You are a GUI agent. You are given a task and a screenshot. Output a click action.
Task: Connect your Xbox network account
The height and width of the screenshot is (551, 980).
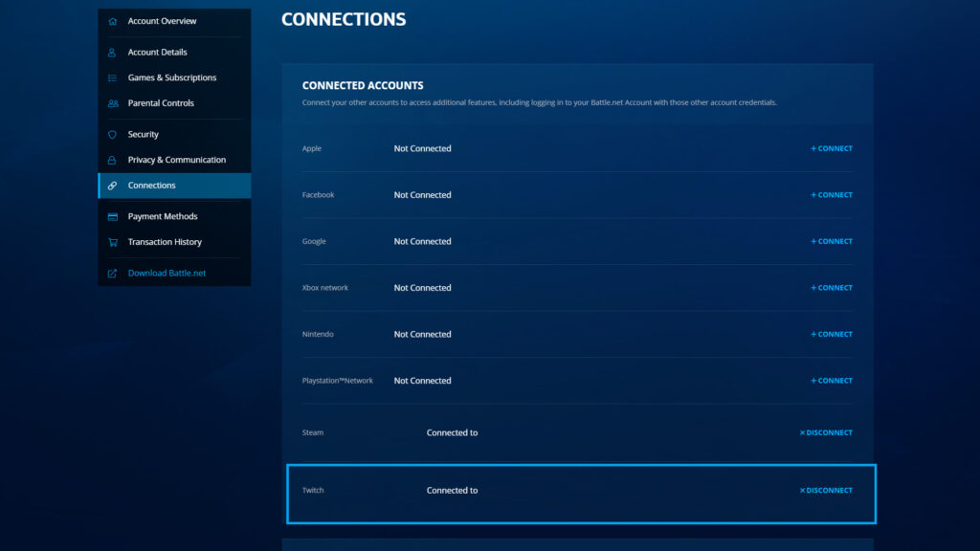pos(831,287)
